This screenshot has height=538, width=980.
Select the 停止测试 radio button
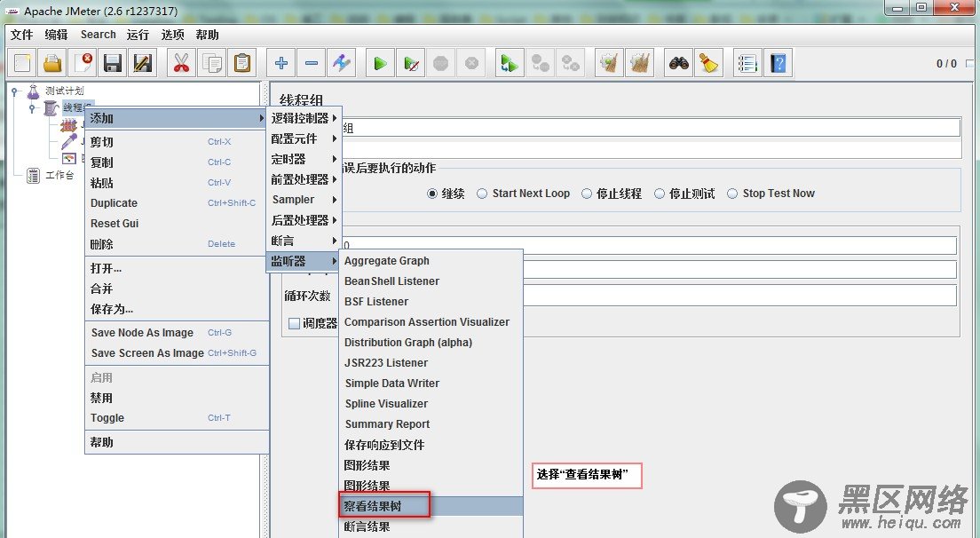click(659, 194)
